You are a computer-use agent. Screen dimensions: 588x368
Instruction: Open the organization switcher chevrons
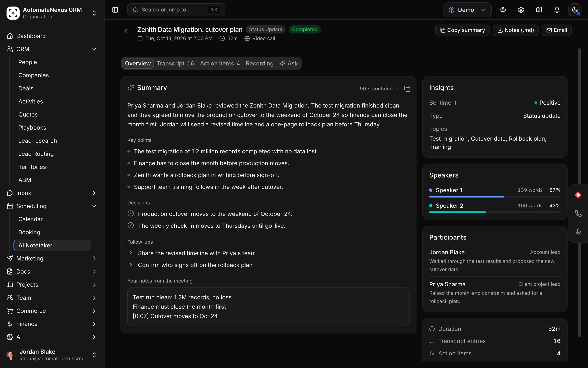(94, 13)
